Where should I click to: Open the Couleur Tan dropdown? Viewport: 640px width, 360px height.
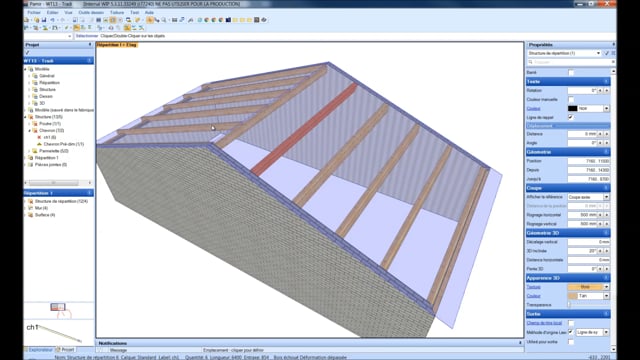[607, 296]
